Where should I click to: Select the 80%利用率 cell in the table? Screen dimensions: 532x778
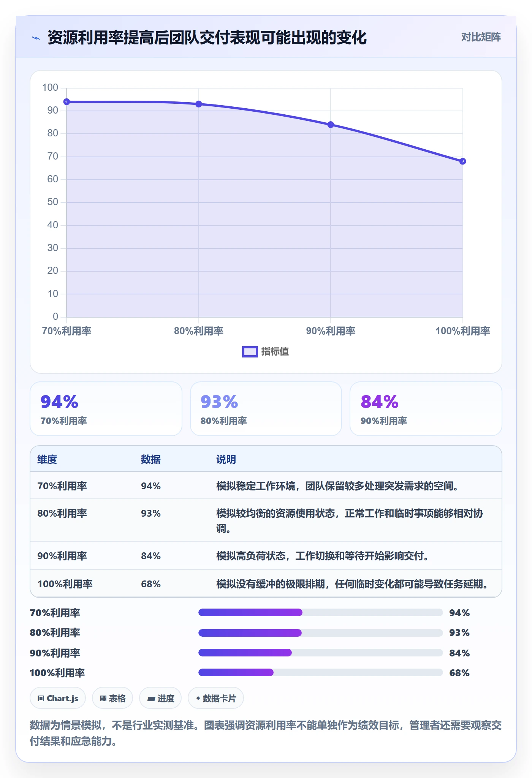click(62, 513)
